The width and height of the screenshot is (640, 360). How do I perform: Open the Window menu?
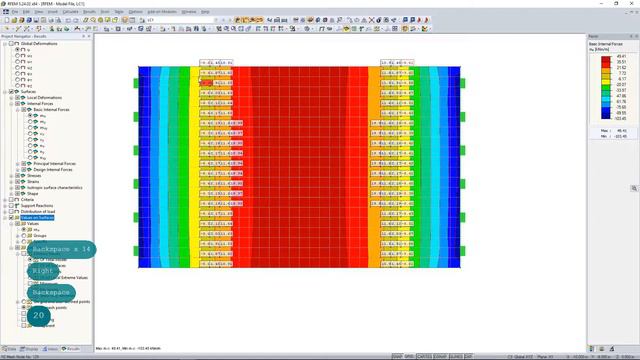(189, 12)
